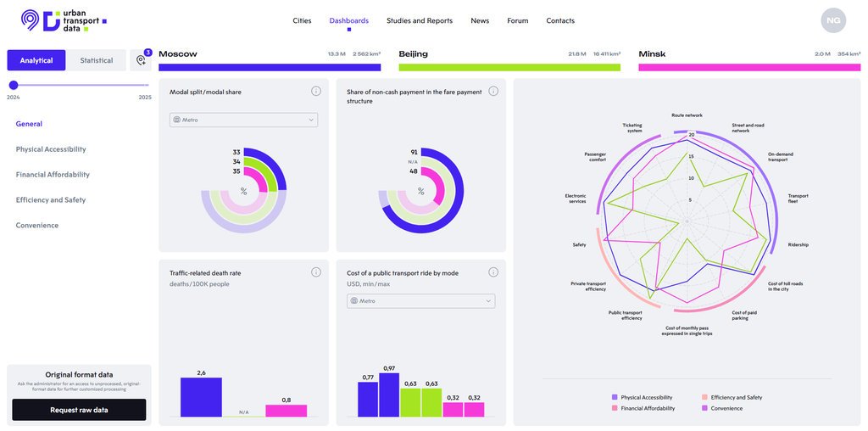This screenshot has width=868, height=431.
Task: Click the Moscow blue color bar
Action: pyautogui.click(x=270, y=67)
